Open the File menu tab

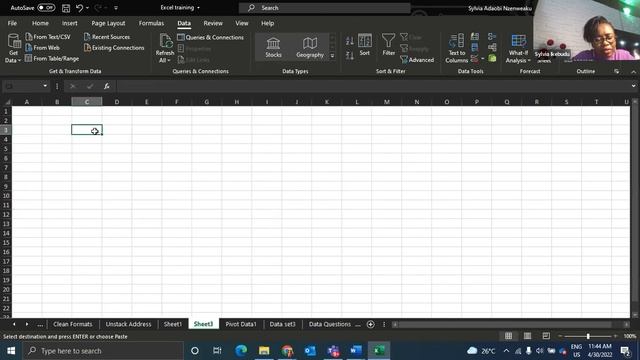[x=12, y=23]
